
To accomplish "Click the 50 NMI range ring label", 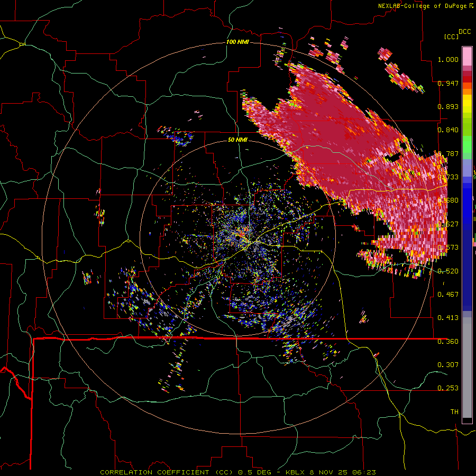I will pyautogui.click(x=237, y=140).
